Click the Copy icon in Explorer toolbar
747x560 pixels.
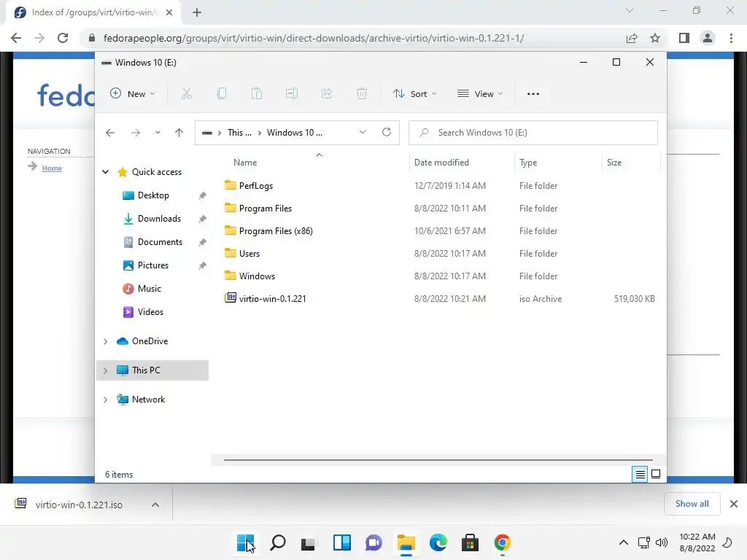click(222, 94)
